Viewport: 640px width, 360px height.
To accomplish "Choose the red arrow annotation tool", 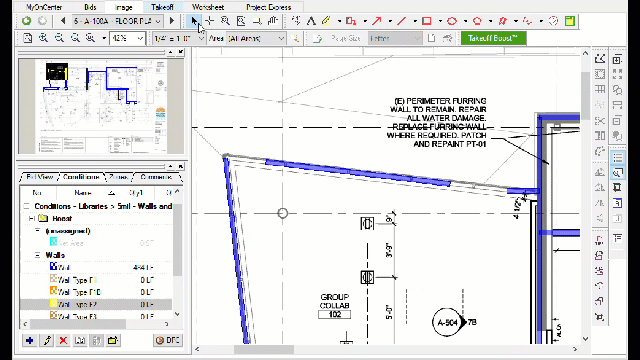I will coord(376,21).
